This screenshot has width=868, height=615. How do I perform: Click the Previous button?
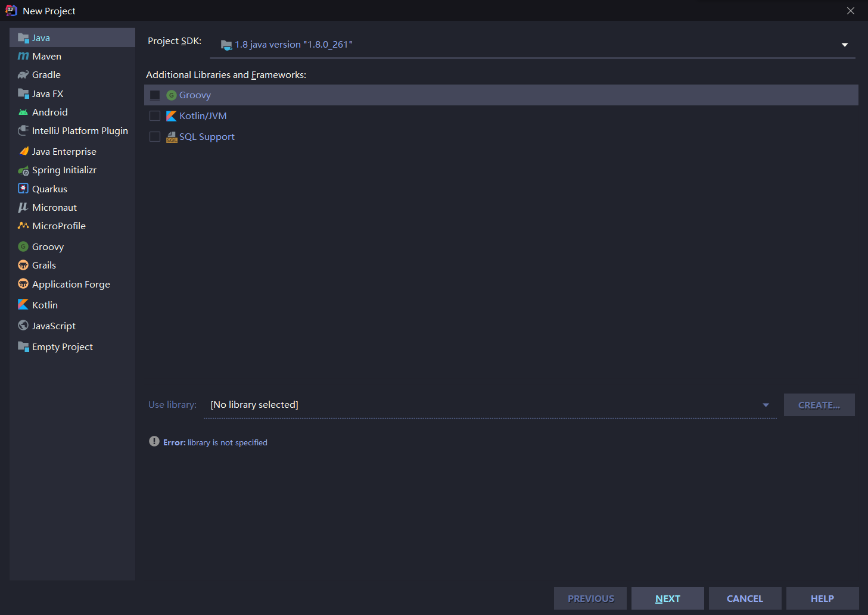point(590,598)
